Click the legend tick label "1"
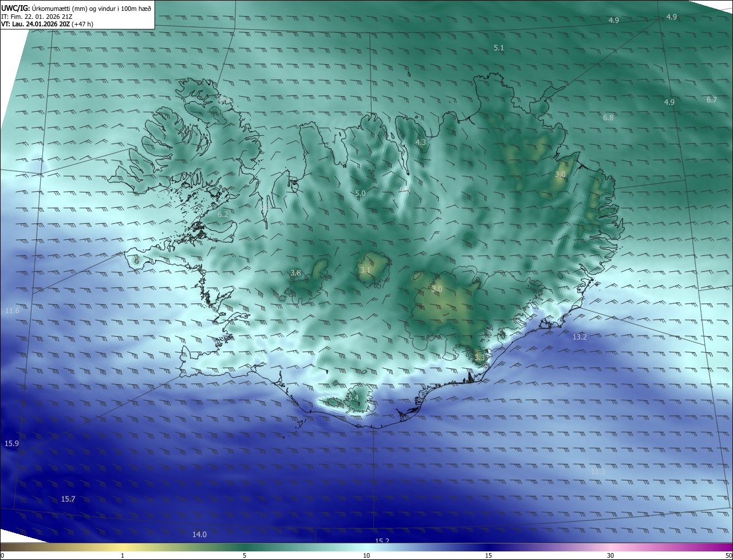 [123, 555]
